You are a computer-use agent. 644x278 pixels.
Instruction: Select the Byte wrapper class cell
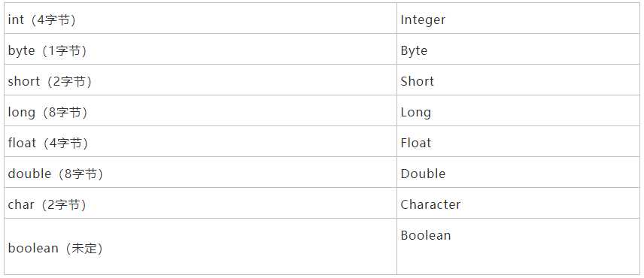pyautogui.click(x=518, y=49)
